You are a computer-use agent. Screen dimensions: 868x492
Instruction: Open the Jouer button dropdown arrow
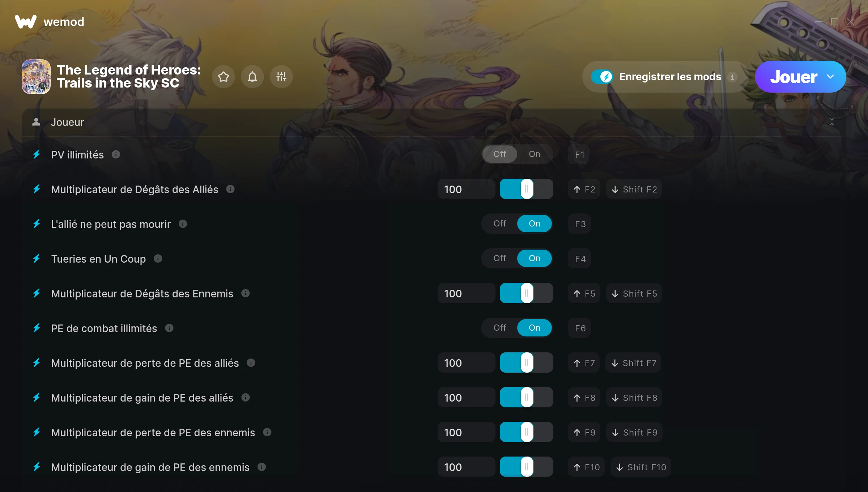pos(830,77)
